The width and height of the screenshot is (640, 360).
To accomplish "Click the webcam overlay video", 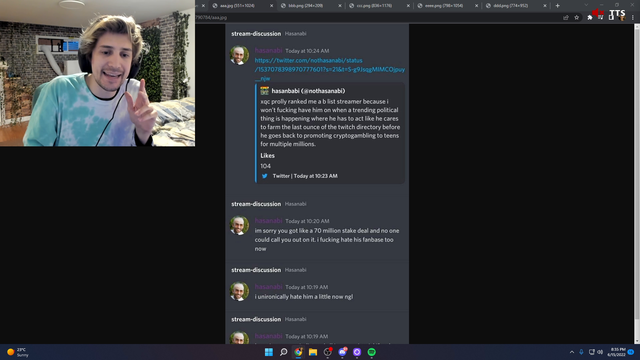I will [98, 73].
